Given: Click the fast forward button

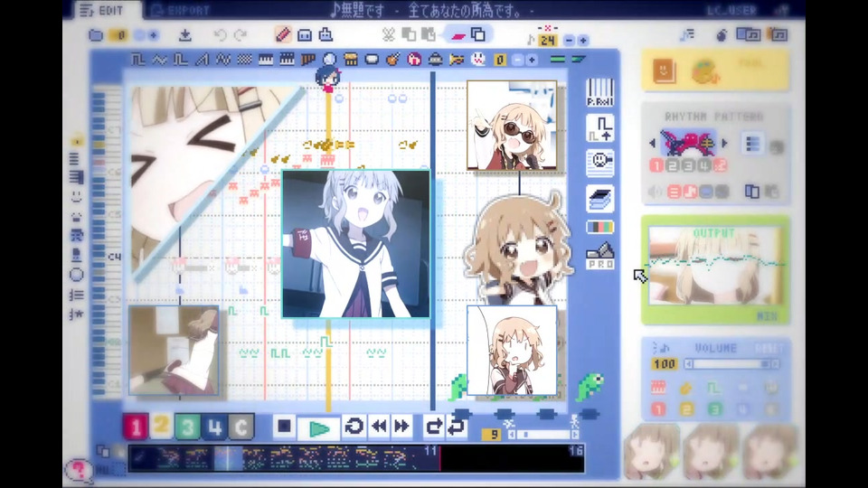Looking at the screenshot, I should [401, 426].
